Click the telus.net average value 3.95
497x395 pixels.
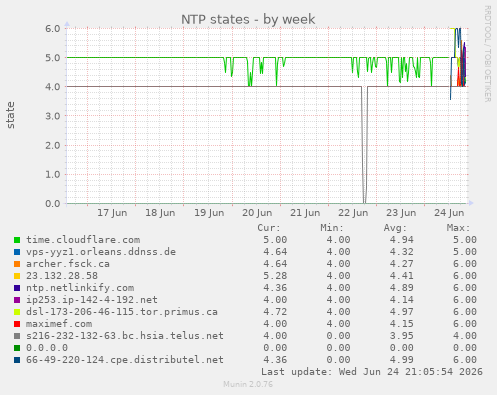[x=402, y=336]
